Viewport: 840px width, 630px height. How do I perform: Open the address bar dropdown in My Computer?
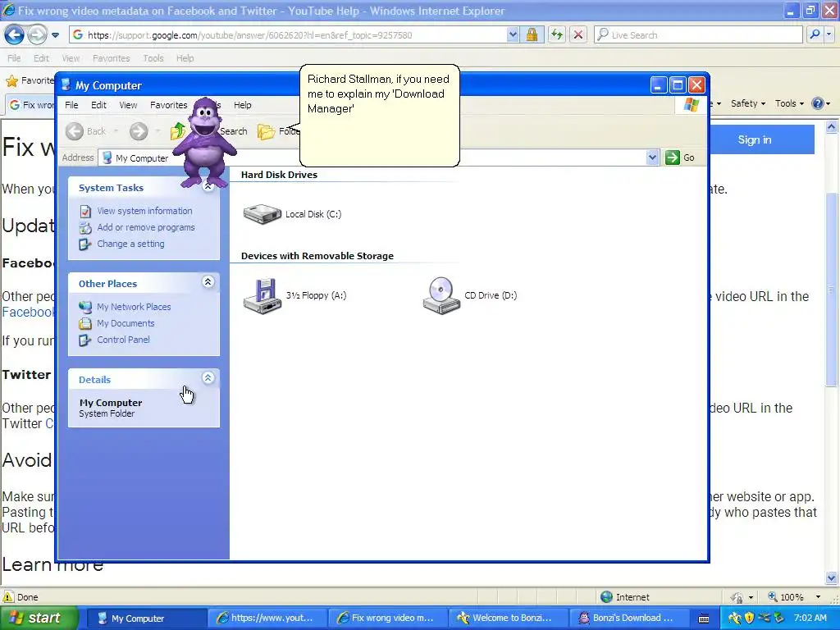point(652,157)
